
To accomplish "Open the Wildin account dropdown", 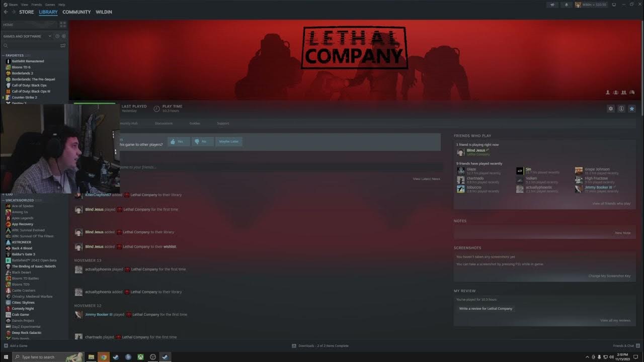I will point(591,5).
